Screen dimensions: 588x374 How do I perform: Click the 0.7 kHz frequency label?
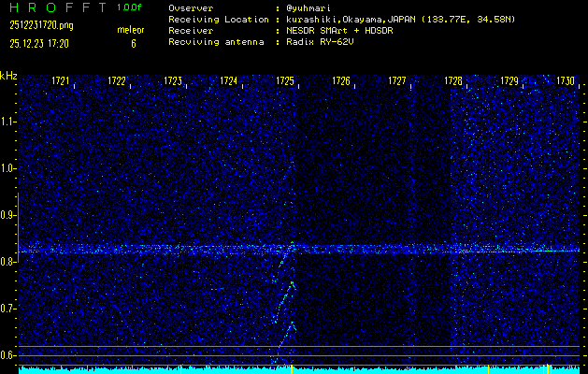coord(7,309)
